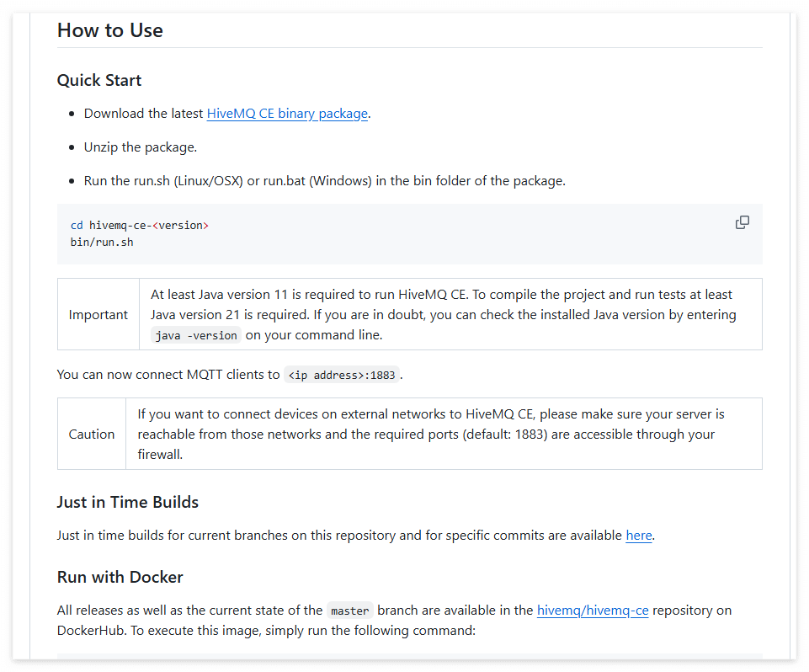This screenshot has width=809, height=672.
Task: Click the 'cd hivemq-ce-<version>' code line
Action: pyautogui.click(x=139, y=226)
